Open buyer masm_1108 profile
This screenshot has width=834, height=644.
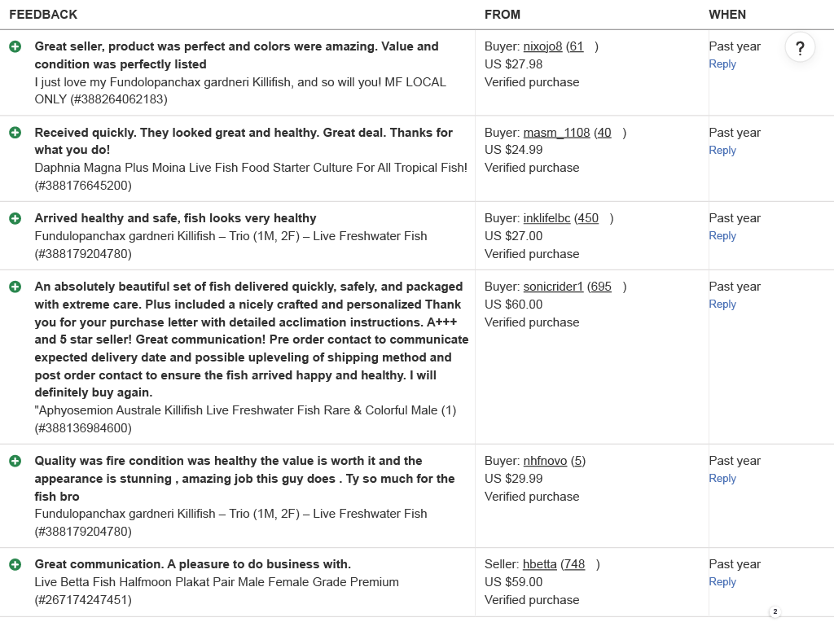tap(556, 133)
